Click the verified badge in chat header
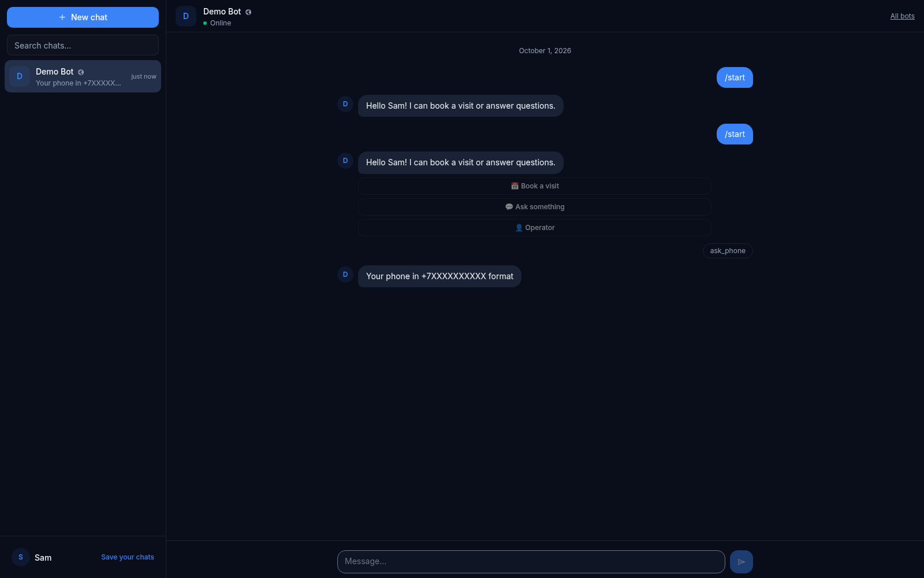Screen dimensions: 924x578 [248, 12]
